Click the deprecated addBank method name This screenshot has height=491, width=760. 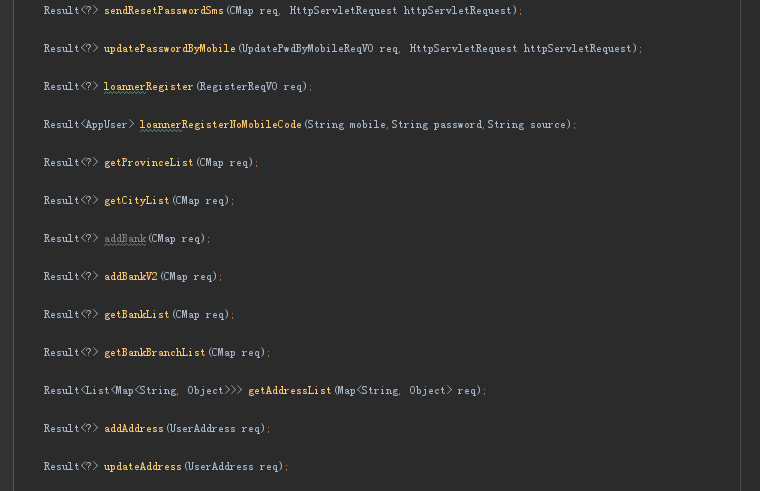(x=125, y=238)
